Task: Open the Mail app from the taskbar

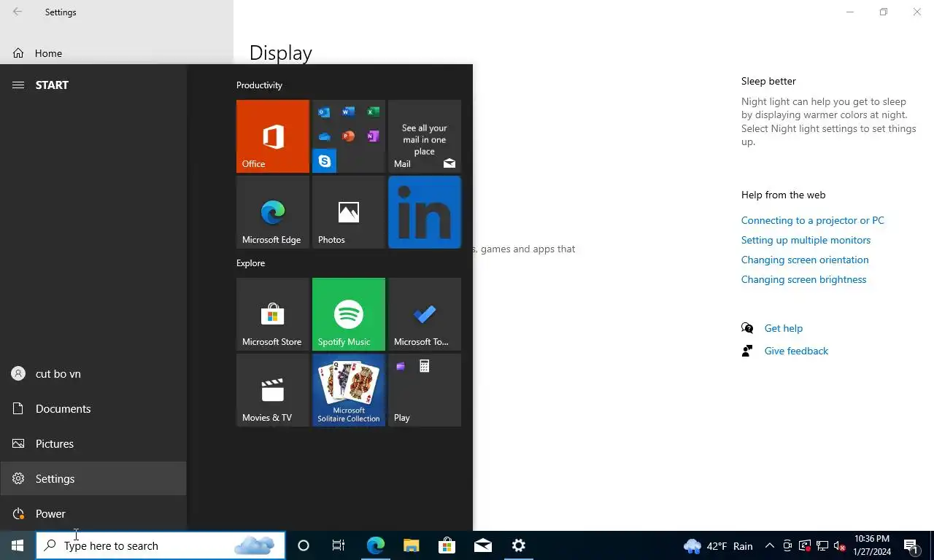Action: pyautogui.click(x=482, y=545)
